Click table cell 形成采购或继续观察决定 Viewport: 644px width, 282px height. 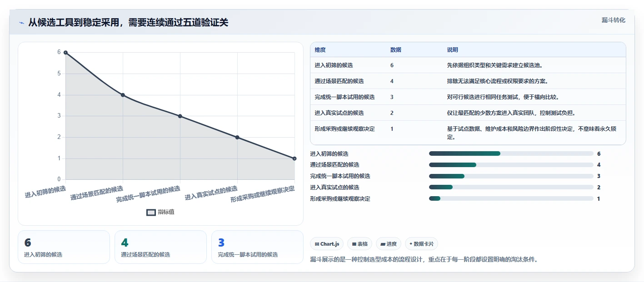(344, 129)
